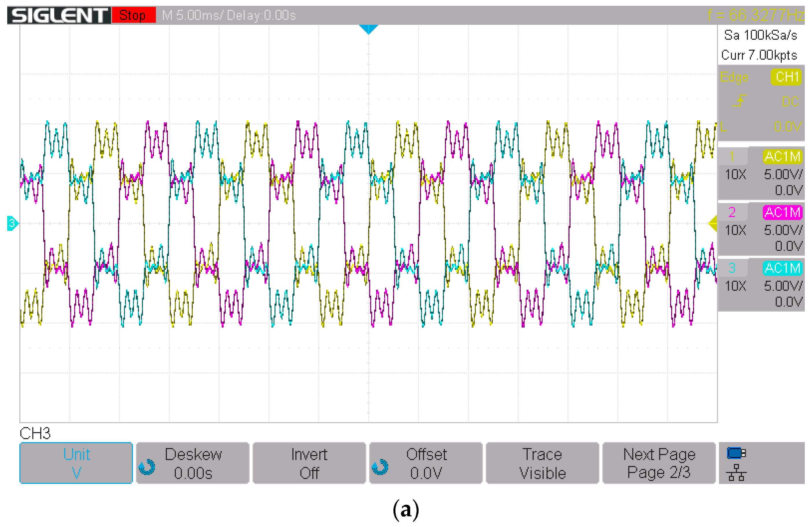Go to Next Page 2/3
Screen dimensions: 812x527
click(x=659, y=463)
